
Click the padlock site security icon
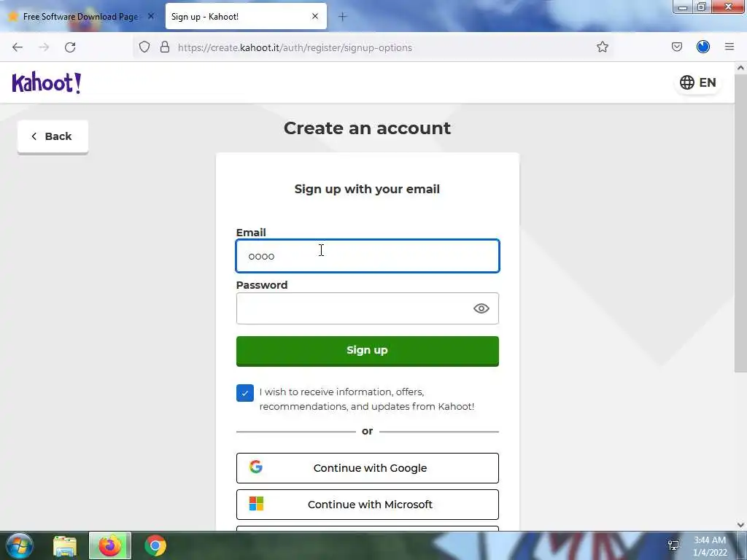[165, 47]
